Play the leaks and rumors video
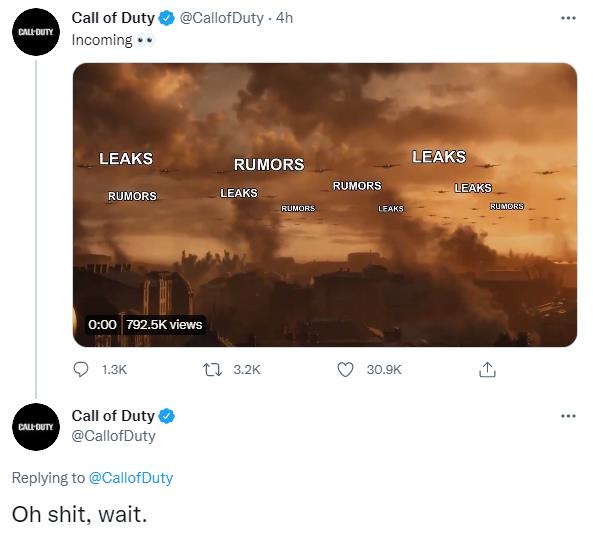Viewport: 593px width, 539px height. pyautogui.click(x=325, y=205)
